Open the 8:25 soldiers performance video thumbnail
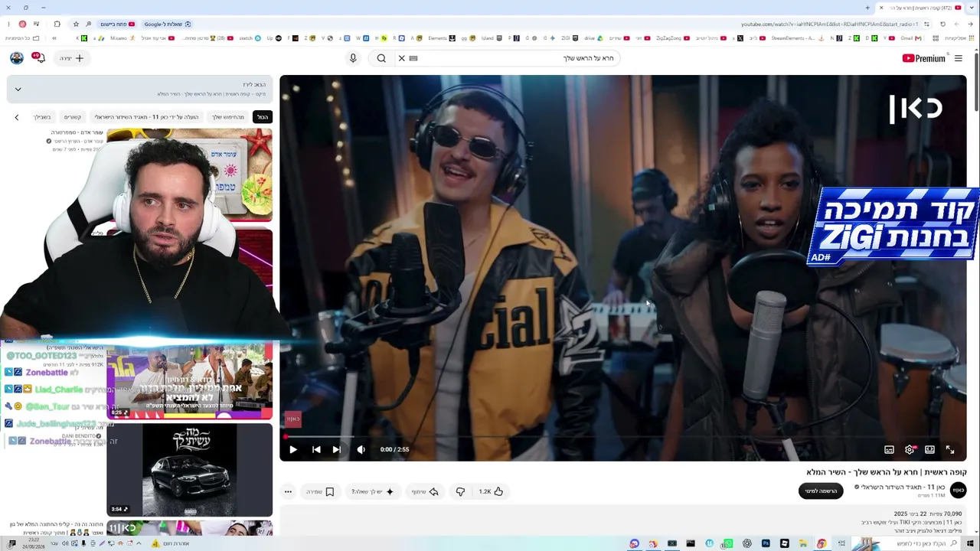Image resolution: width=980 pixels, height=551 pixels. 189,381
